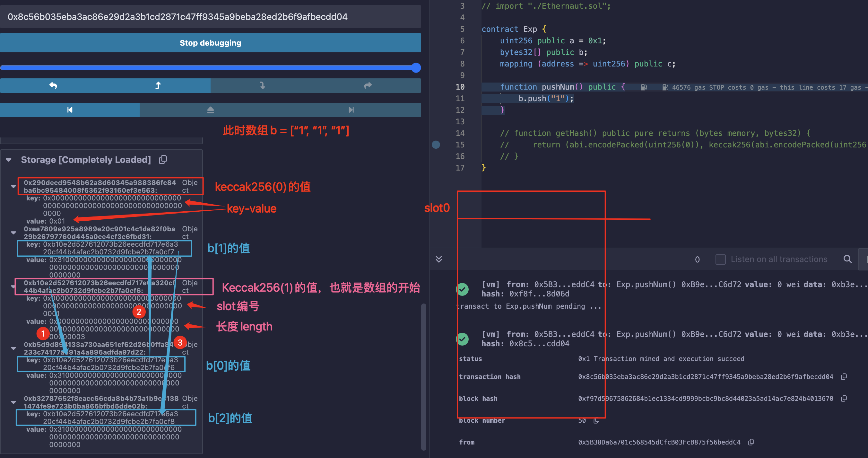Click the transaction hash input field
Image resolution: width=868 pixels, height=458 pixels.
210,16
